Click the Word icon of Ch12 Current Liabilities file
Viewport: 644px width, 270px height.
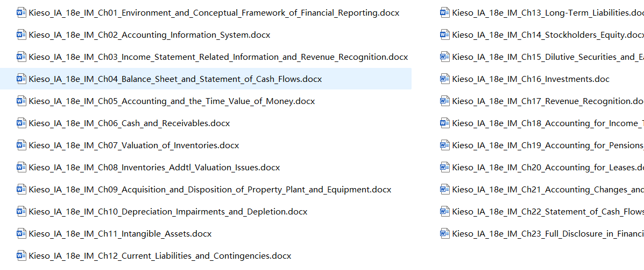tap(22, 255)
